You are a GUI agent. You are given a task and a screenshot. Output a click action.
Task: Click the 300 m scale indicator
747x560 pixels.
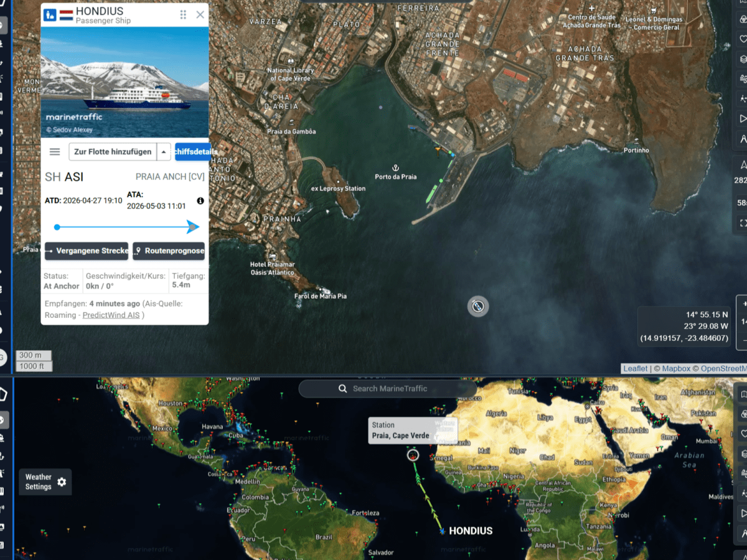[x=34, y=355]
